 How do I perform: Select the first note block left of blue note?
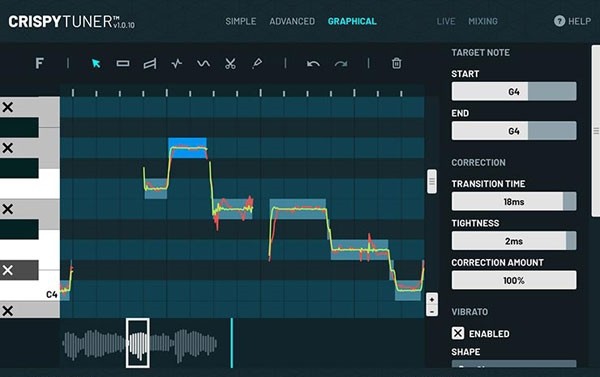[x=156, y=188]
